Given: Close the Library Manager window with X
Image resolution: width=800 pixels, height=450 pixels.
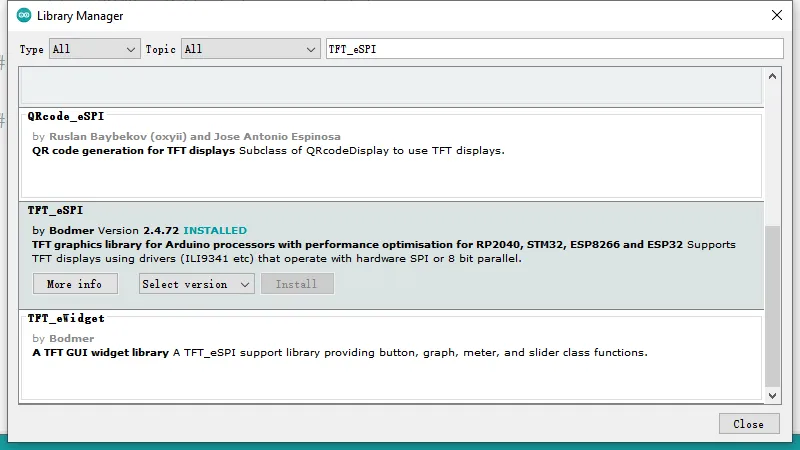Looking at the screenshot, I should [777, 15].
